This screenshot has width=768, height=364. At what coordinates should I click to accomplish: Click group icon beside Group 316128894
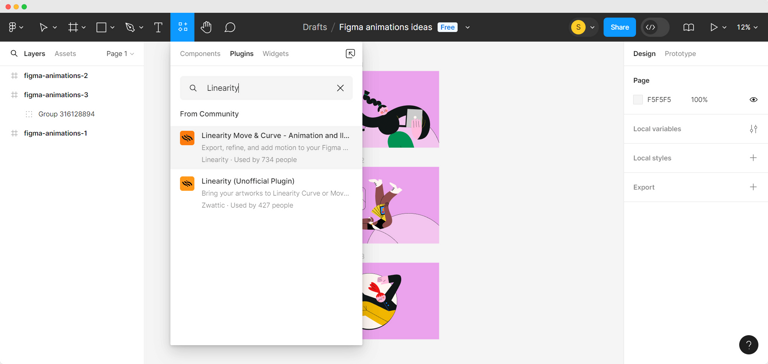[x=29, y=114]
